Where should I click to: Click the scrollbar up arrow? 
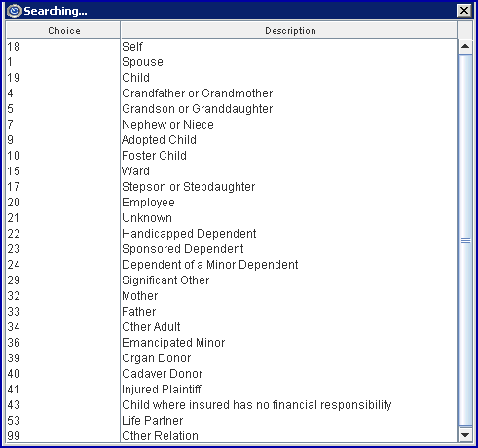465,46
